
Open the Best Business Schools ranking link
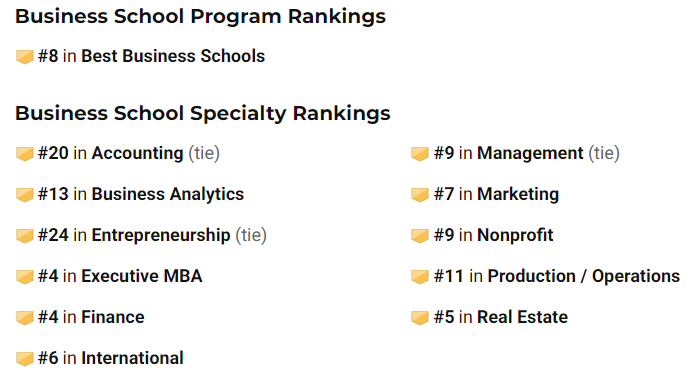[x=173, y=56]
